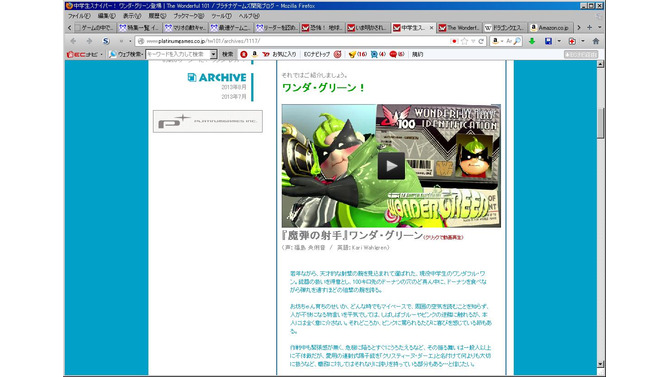Switch to the 特集一覧 tab
This screenshot has height=377, width=670.
pyautogui.click(x=140, y=27)
